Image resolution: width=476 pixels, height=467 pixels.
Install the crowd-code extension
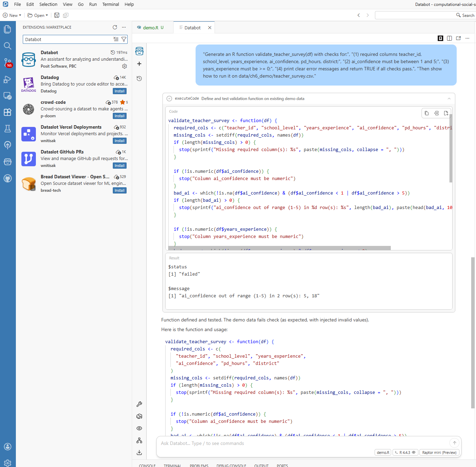click(x=120, y=116)
